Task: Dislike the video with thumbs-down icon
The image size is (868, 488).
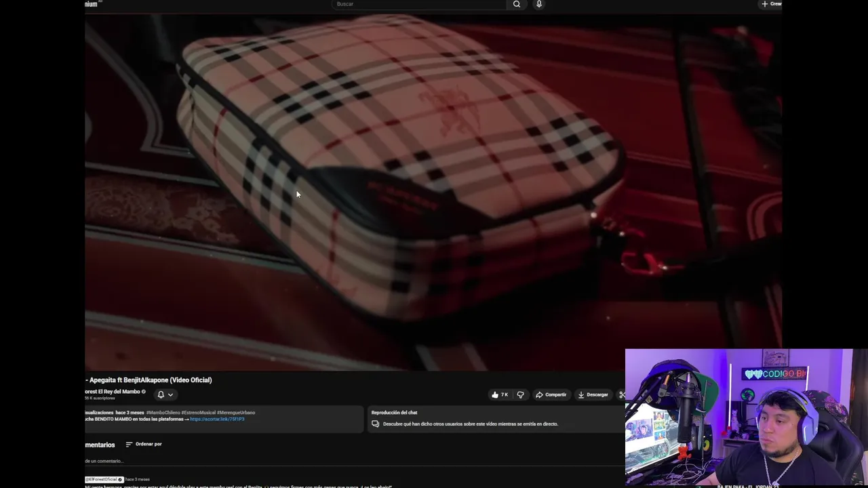Action: coord(521,394)
